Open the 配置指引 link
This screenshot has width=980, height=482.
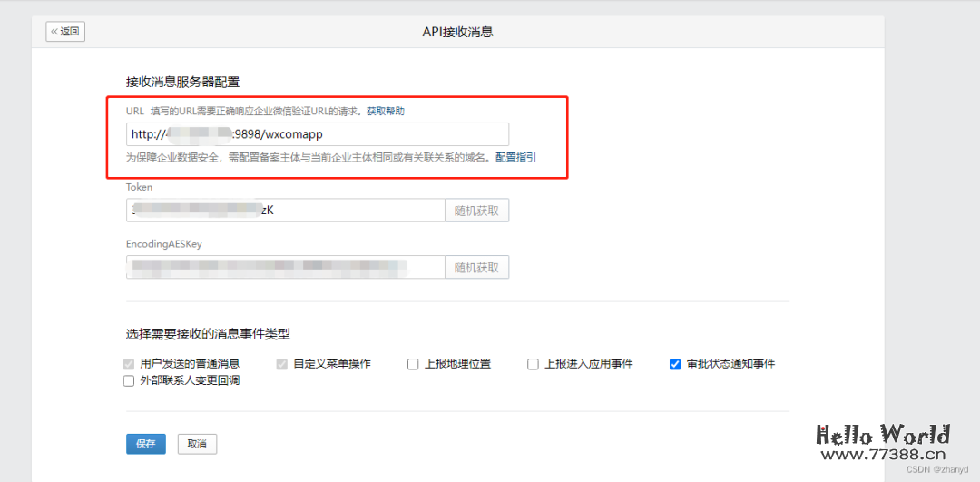pos(515,157)
